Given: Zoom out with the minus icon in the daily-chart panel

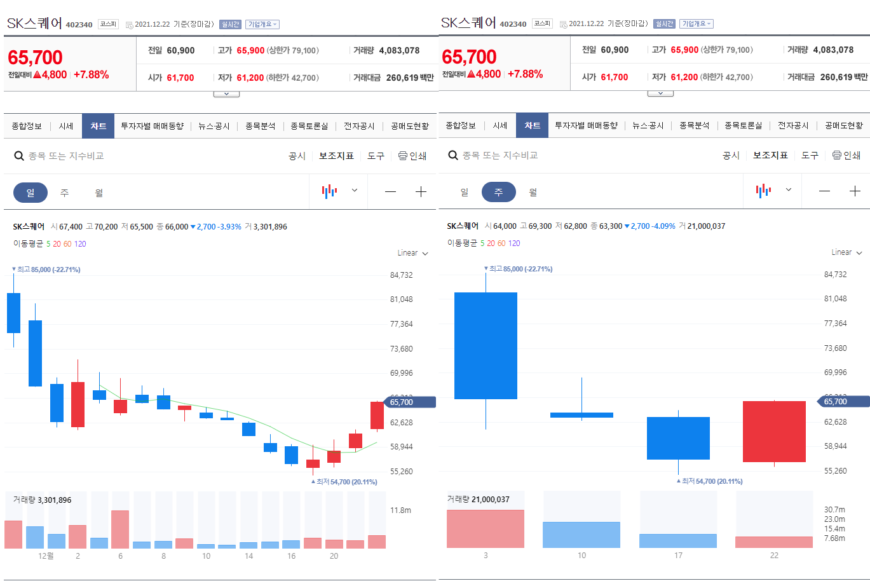Looking at the screenshot, I should [390, 191].
